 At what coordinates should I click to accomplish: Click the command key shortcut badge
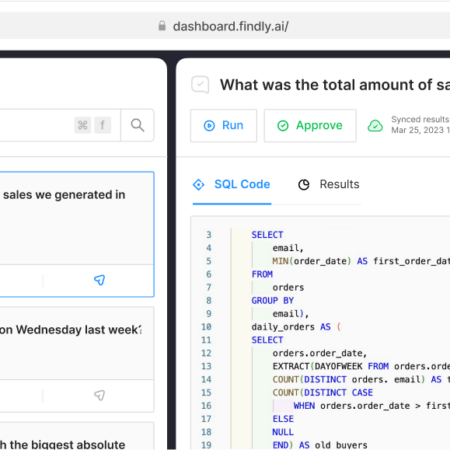point(82,125)
